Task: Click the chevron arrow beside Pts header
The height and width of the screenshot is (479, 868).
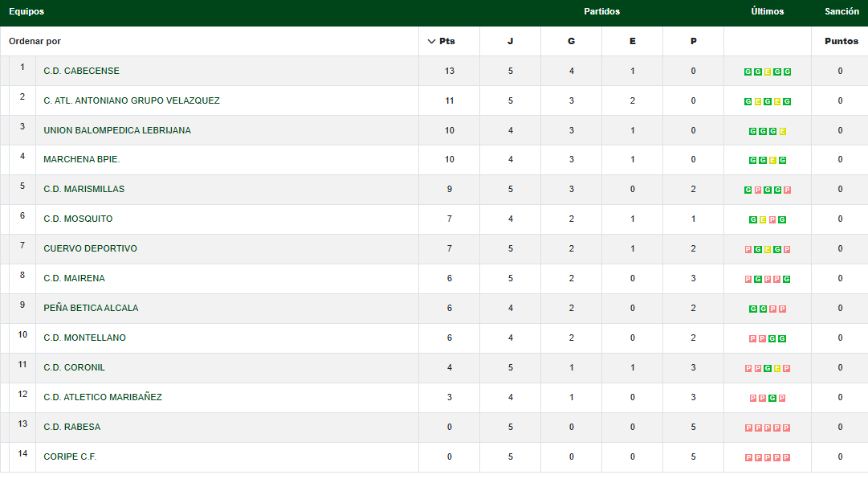Action: tap(431, 42)
